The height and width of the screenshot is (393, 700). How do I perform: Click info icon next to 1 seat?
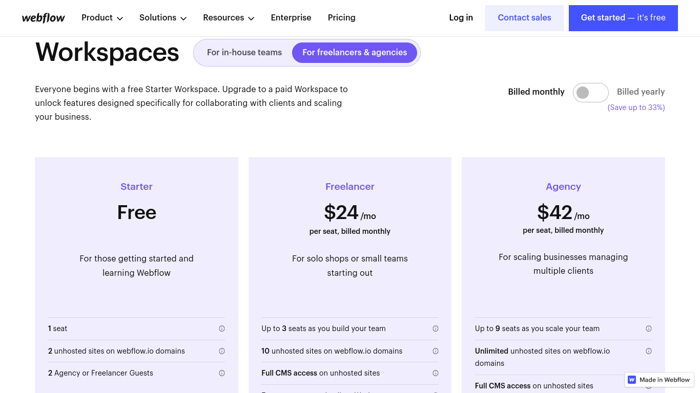point(222,329)
